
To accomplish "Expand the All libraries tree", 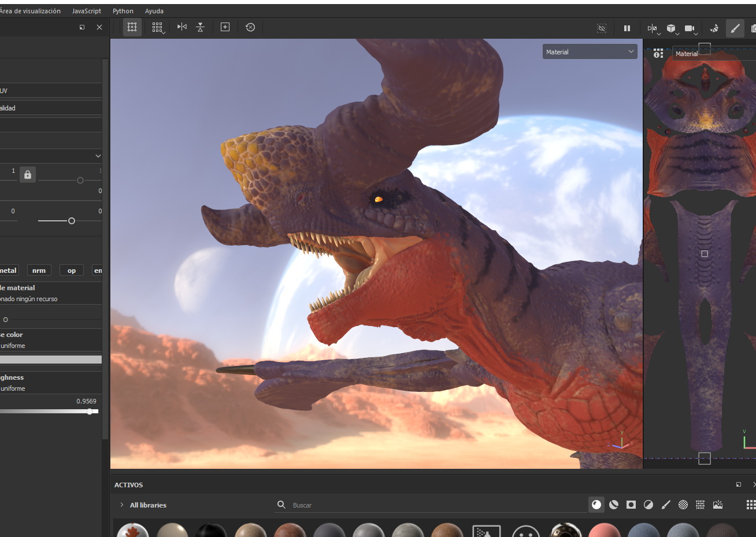I will (x=122, y=505).
